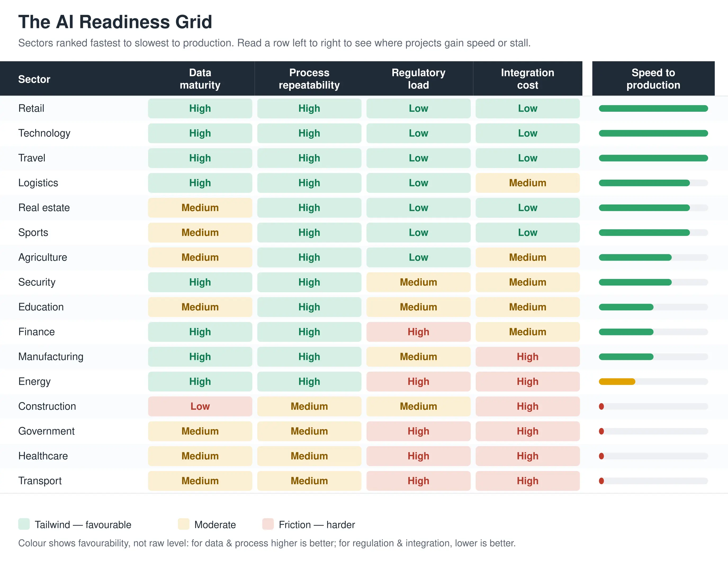
Task: Select the Sports sector row label
Action: pos(33,233)
